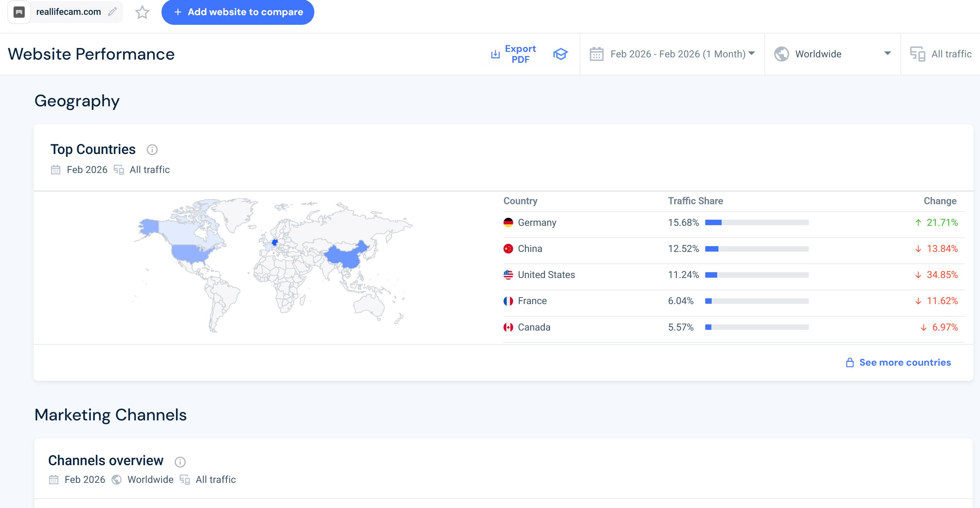The width and height of the screenshot is (980, 508).
Task: Favorite the site with the star icon
Action: click(x=142, y=12)
